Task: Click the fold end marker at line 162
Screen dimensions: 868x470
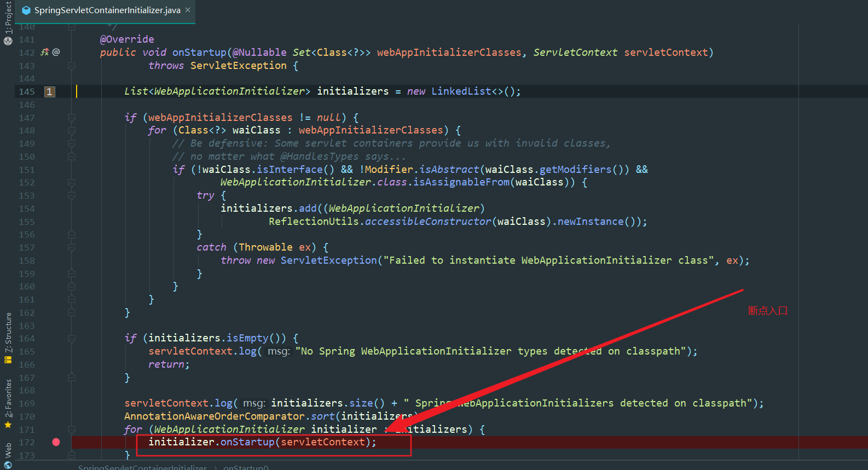Action: (71, 312)
